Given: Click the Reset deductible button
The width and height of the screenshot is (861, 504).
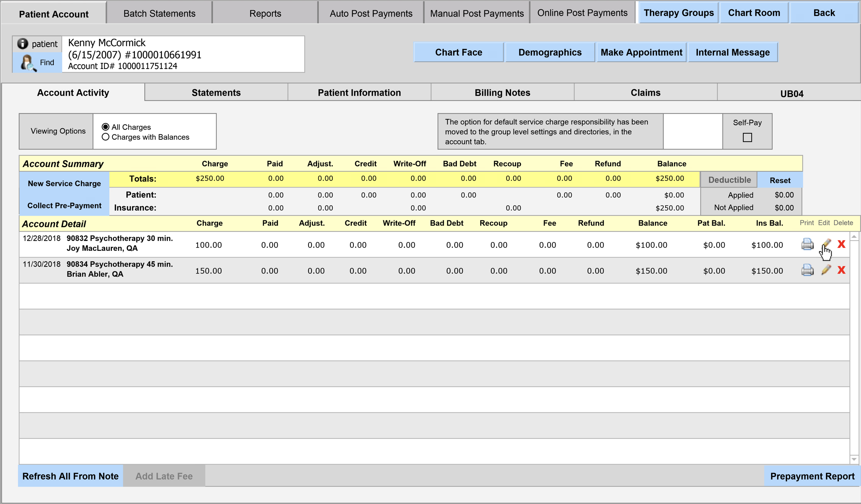Looking at the screenshot, I should coord(780,180).
